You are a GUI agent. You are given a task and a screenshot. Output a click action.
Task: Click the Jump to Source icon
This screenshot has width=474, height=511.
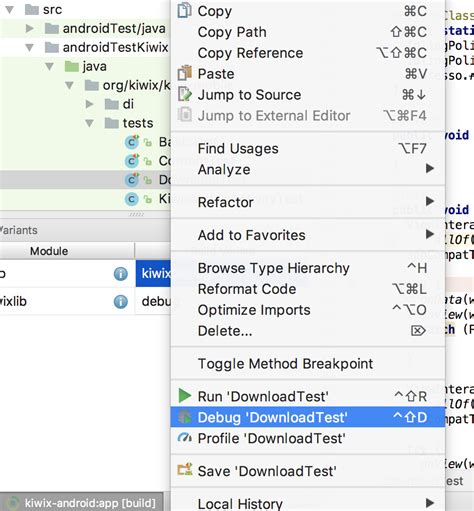(x=185, y=94)
